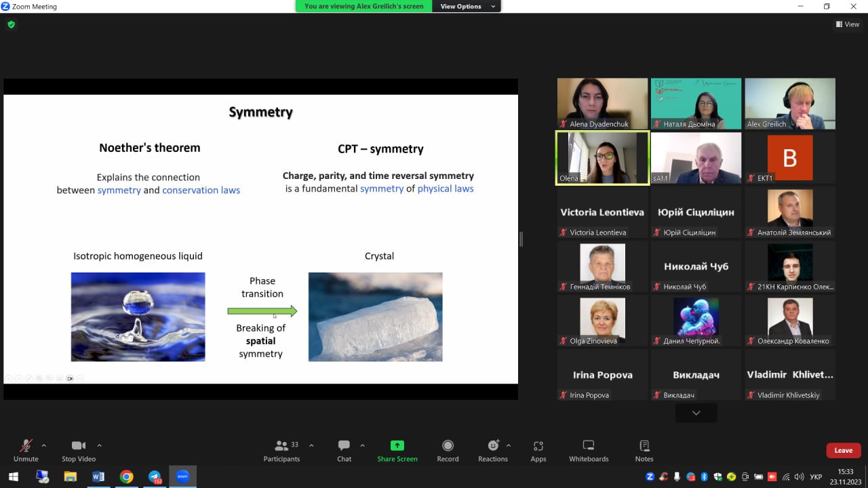The height and width of the screenshot is (488, 868).
Task: Select Данил Чепурной's participant tile
Action: (696, 321)
